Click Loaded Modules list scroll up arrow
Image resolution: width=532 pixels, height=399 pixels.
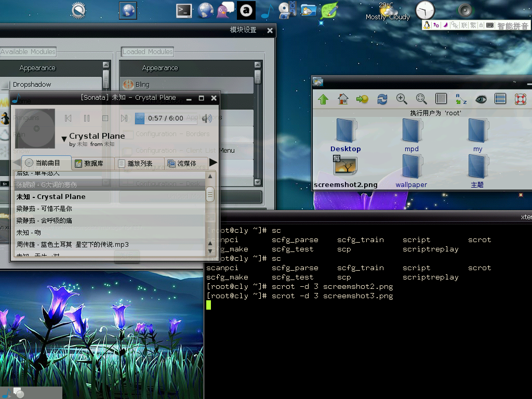coord(258,64)
